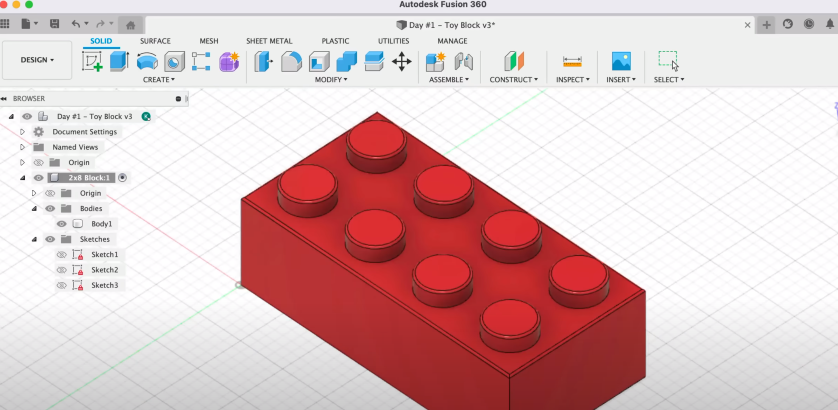Switch to the SURFACE tab
The image size is (838, 410).
coord(155,41)
